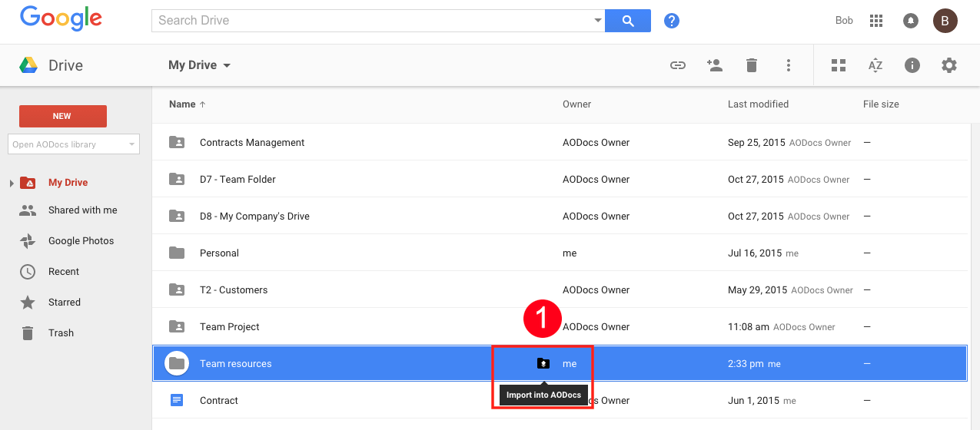980x430 pixels.
Task: Click the File size column header
Action: [881, 104]
